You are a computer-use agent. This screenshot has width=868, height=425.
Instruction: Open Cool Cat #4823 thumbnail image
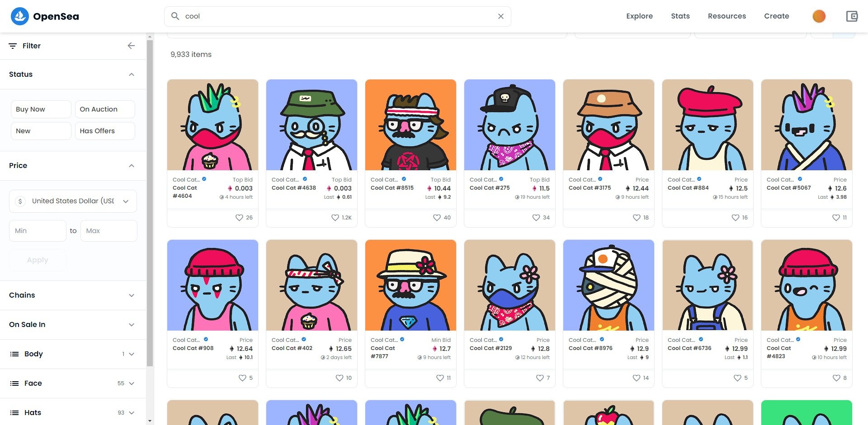coord(807,285)
